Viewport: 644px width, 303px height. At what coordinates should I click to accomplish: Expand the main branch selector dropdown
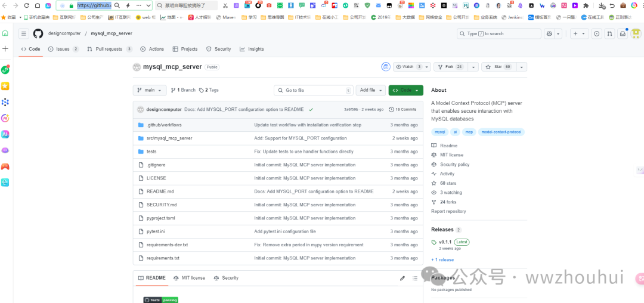(150, 90)
